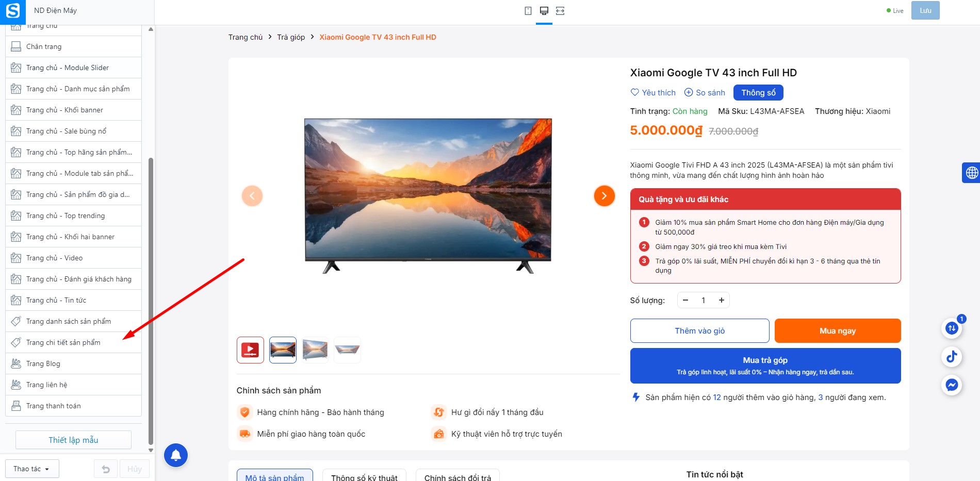Viewport: 980px width, 481px height.
Task: Open the floating compare widget with badge 1
Action: click(952, 328)
